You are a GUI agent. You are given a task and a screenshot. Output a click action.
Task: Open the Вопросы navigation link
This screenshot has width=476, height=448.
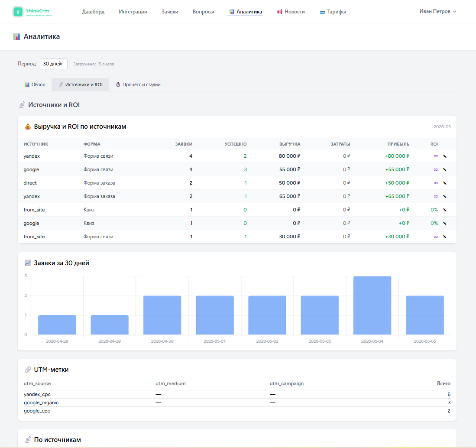click(x=203, y=12)
